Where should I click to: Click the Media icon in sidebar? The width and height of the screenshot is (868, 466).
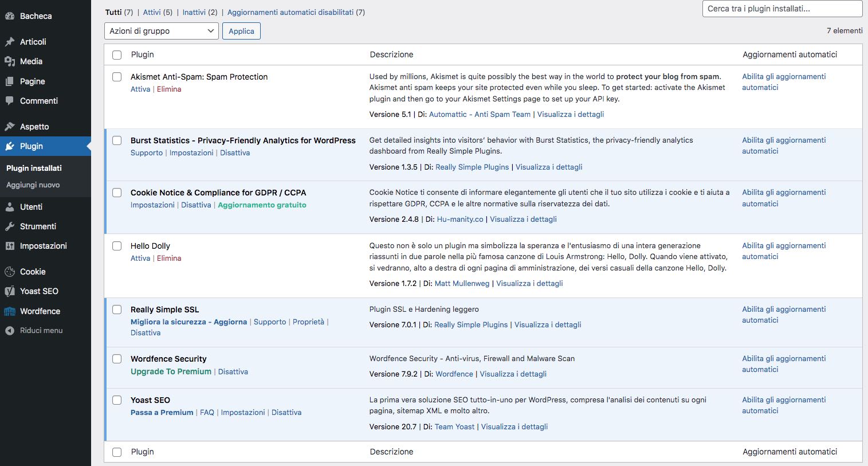click(10, 61)
